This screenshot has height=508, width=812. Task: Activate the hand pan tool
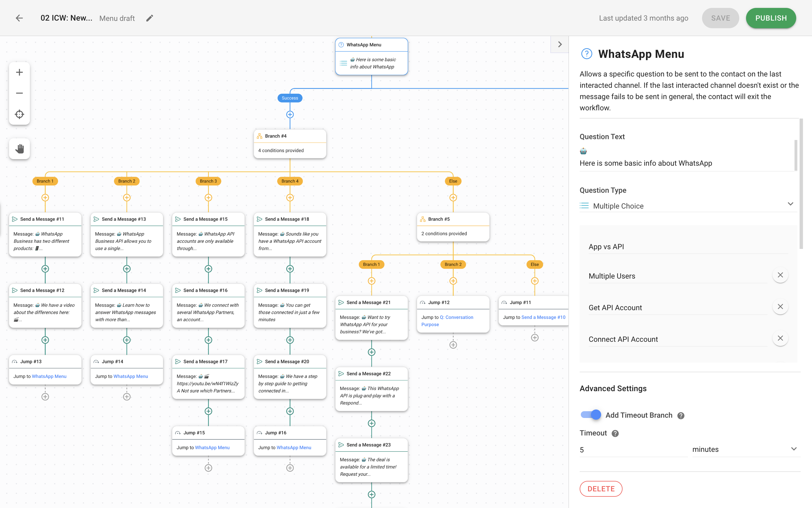tap(19, 149)
